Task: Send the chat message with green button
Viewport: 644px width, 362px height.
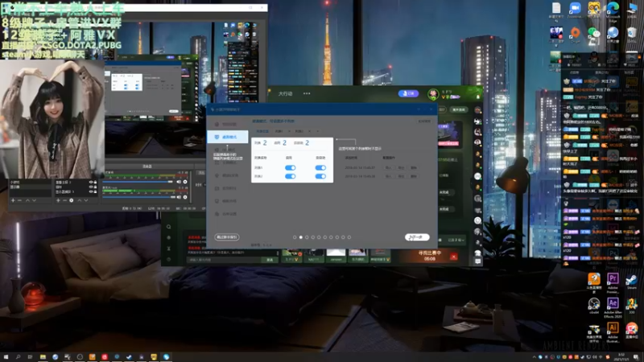Action: [x=270, y=260]
